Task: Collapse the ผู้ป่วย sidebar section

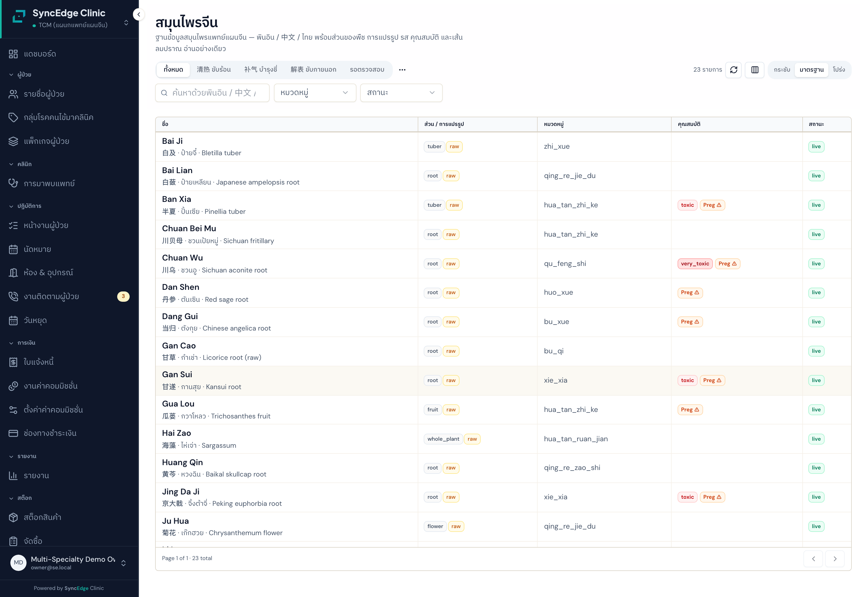Action: [x=21, y=74]
